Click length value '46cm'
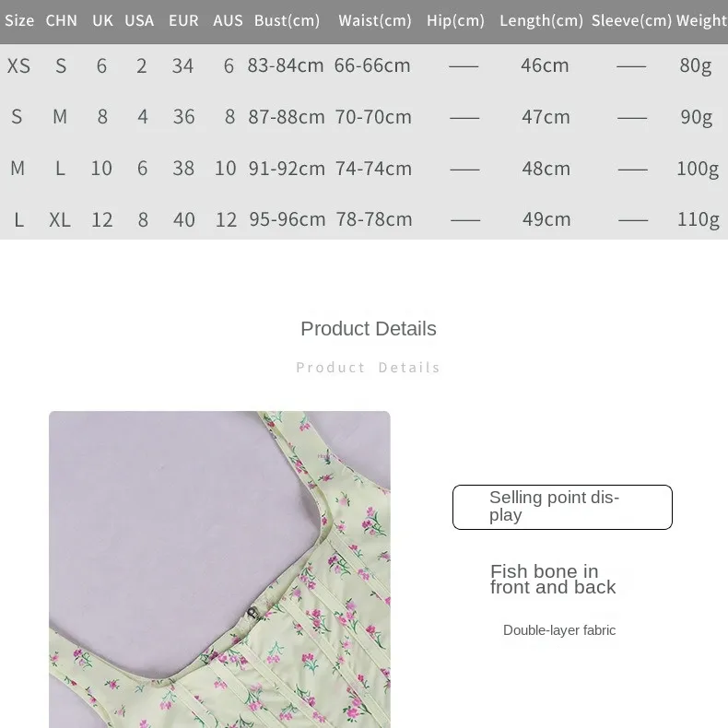 click(545, 65)
